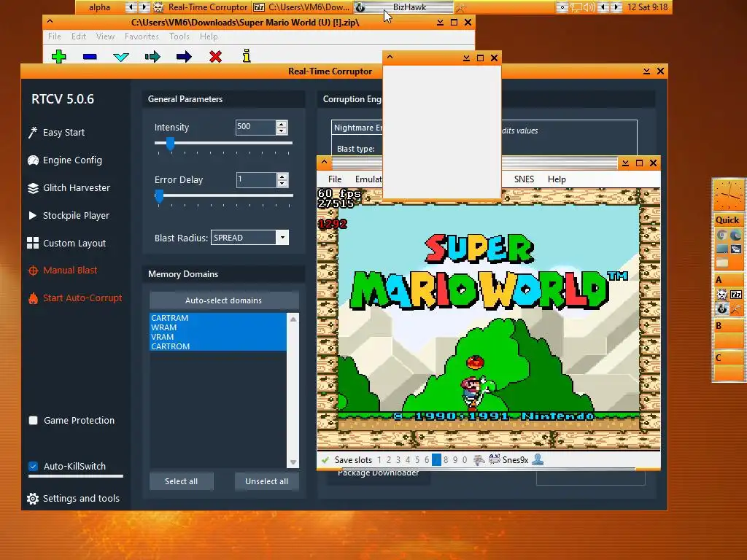The height and width of the screenshot is (560, 747).
Task: Trigger Manual Blast in RTCV sidebar
Action: (x=63, y=270)
